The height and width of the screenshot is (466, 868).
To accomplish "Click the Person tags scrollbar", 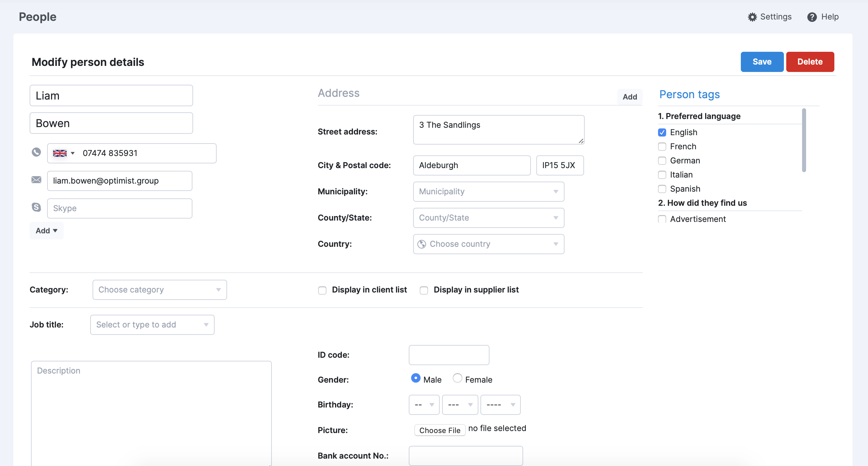I will [804, 140].
